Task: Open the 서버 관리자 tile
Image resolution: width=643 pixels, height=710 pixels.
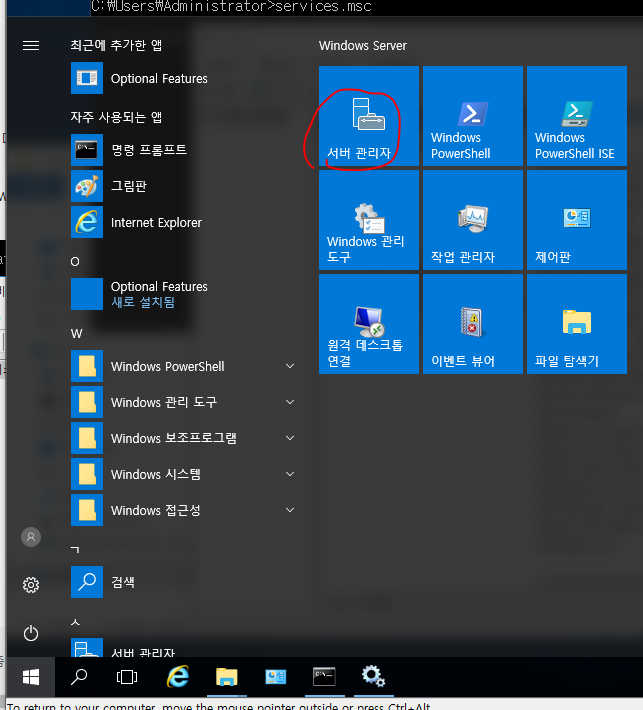Action: coord(369,116)
